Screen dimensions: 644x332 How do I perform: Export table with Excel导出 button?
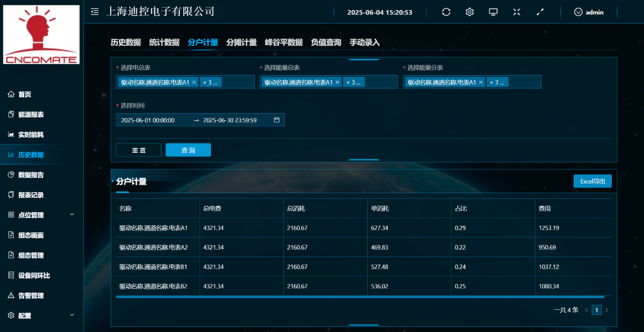click(592, 181)
